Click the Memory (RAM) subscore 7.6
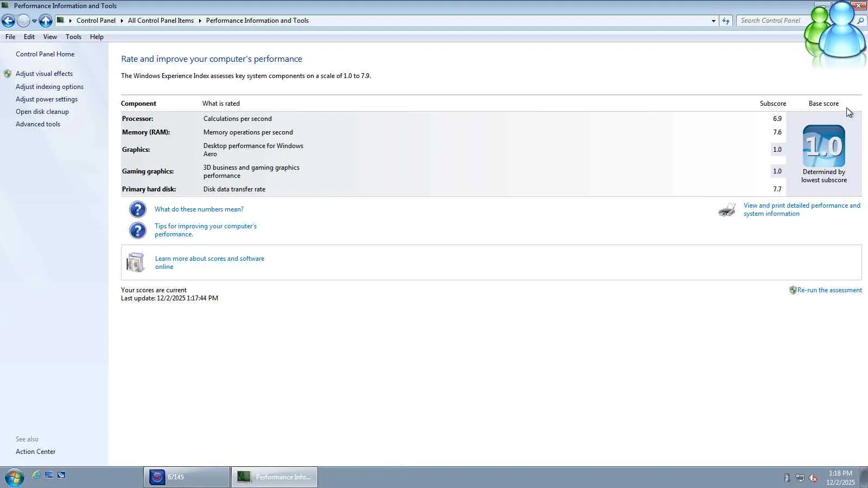This screenshot has width=868, height=488. 777,132
